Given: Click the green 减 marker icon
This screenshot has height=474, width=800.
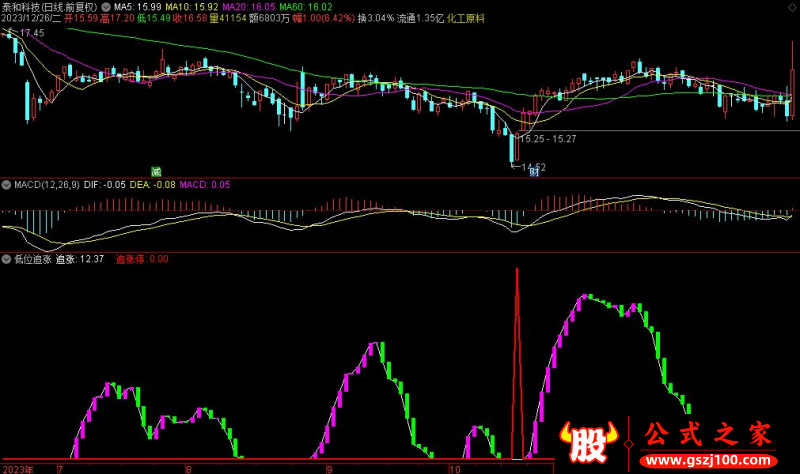Looking at the screenshot, I should tap(156, 171).
